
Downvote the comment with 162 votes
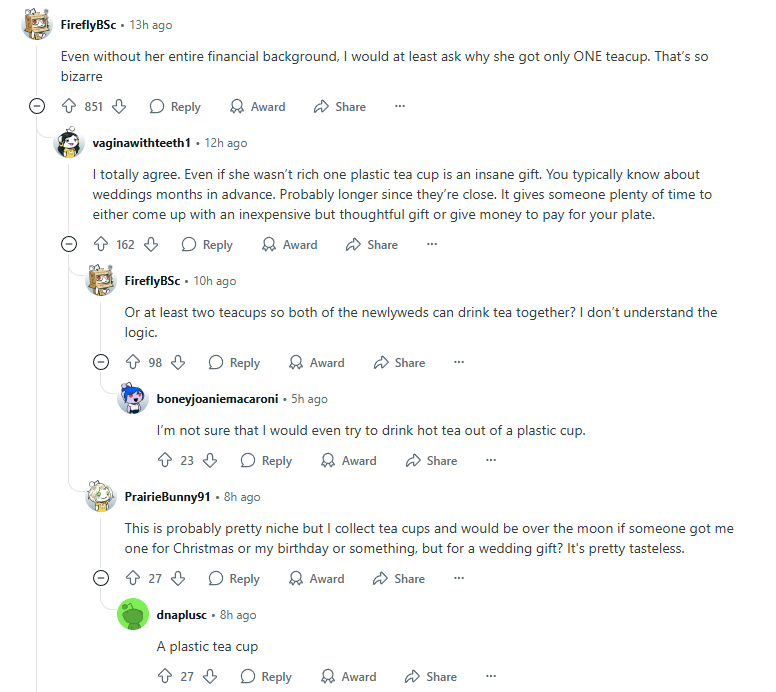tap(151, 244)
